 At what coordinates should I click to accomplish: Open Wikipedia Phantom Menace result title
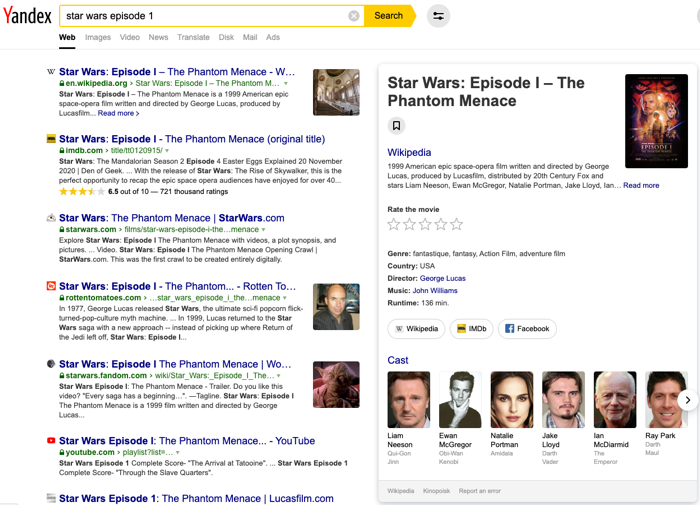click(177, 72)
